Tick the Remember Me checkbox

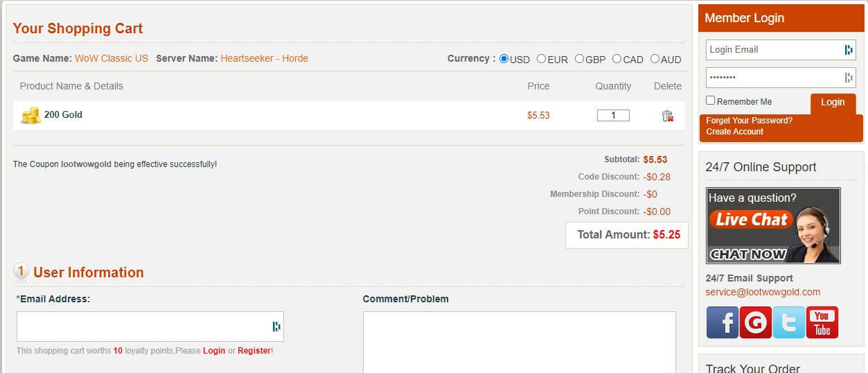[711, 101]
